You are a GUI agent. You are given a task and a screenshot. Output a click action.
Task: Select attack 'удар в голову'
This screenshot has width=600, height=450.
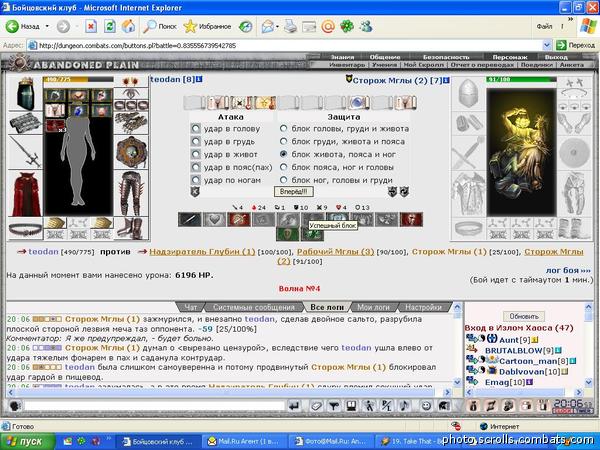196,129
